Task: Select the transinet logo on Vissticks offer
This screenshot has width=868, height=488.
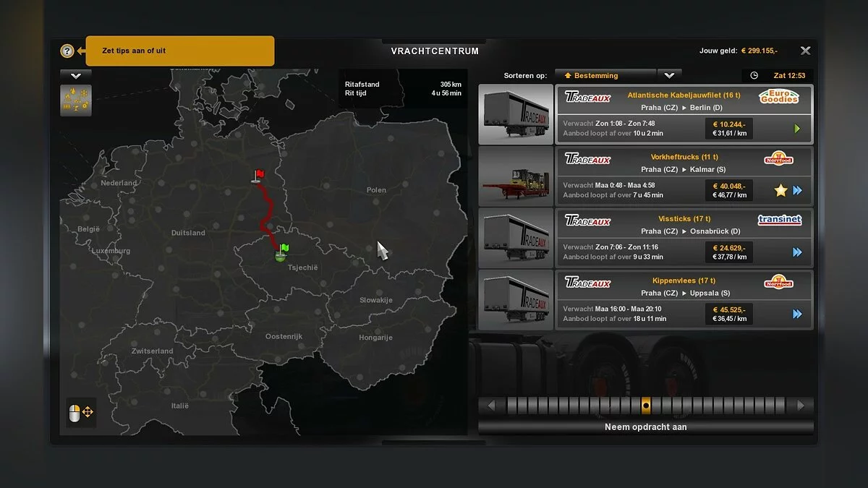Action: tap(779, 220)
